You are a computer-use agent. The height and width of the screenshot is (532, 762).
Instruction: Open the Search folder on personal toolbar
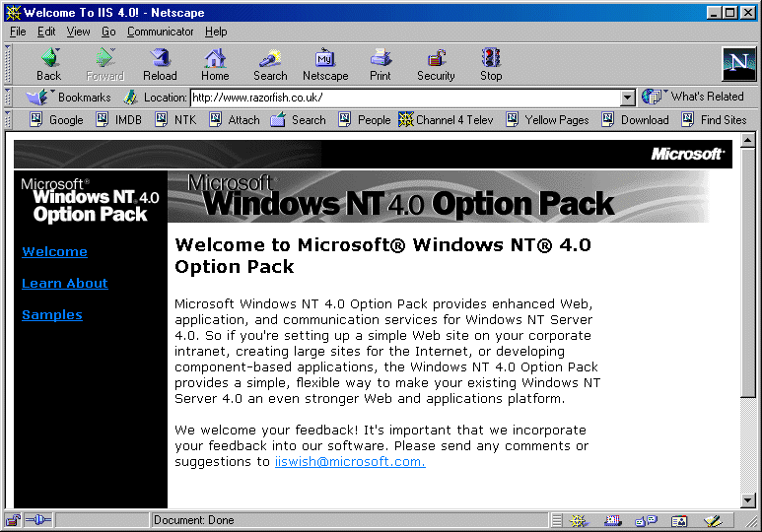click(298, 119)
